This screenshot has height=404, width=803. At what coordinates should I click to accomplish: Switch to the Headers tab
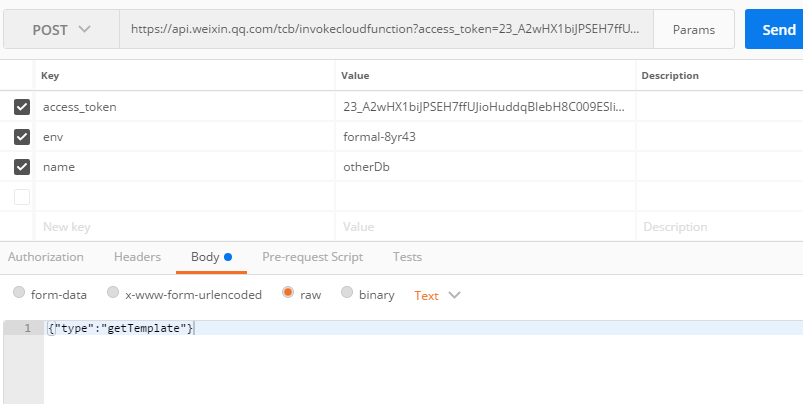(x=137, y=257)
